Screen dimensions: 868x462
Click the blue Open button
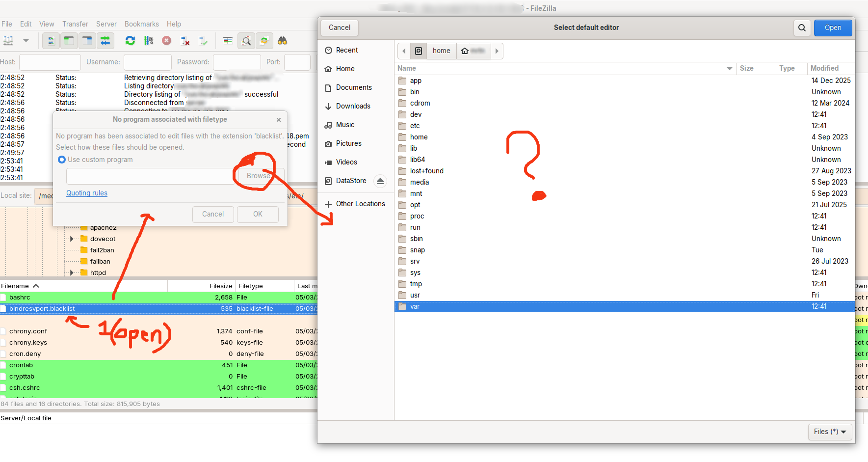(833, 27)
